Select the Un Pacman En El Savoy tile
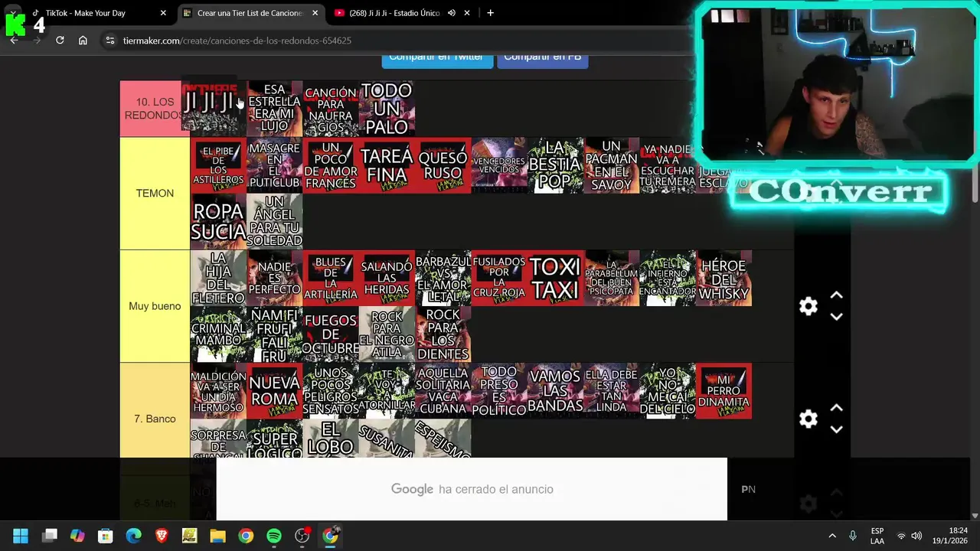980x551 pixels. click(x=611, y=165)
